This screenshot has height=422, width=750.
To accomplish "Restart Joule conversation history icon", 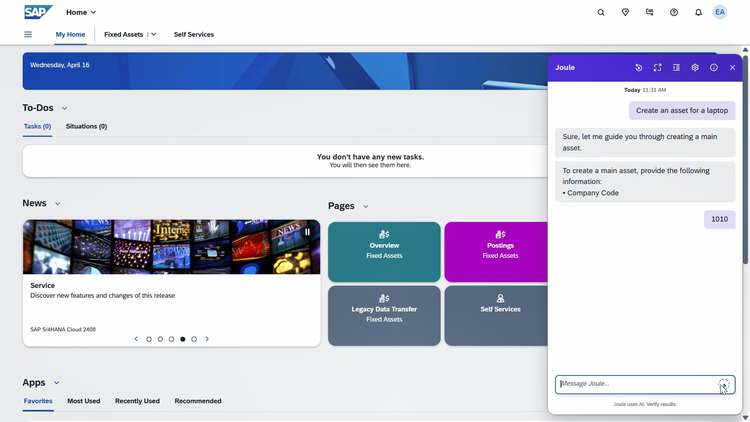I will point(639,67).
